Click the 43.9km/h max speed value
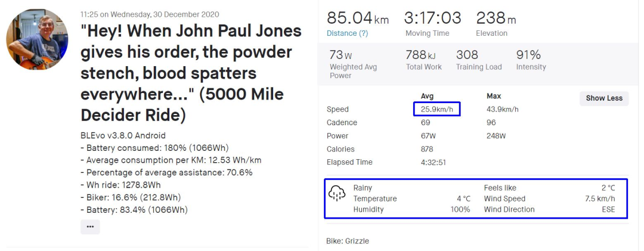Viewport: 644px width, 251px height. click(x=502, y=109)
